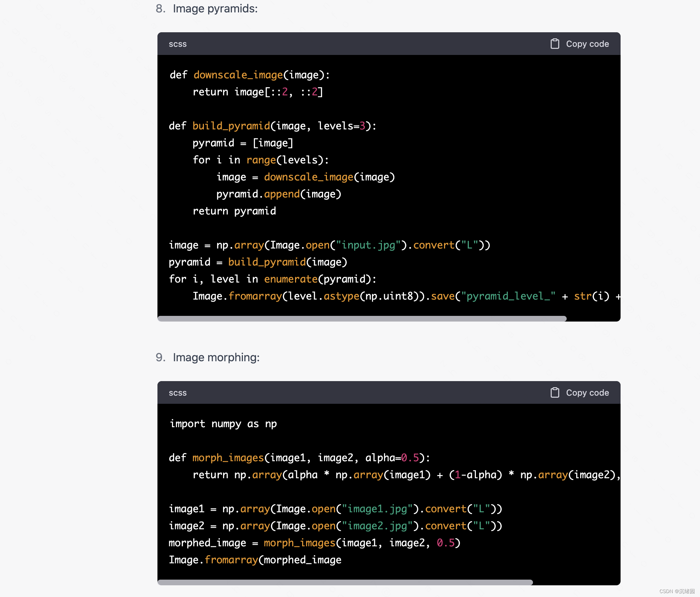Screen dimensions: 700x597
Task: Click the heading "Image pyramids:"
Action: [215, 9]
